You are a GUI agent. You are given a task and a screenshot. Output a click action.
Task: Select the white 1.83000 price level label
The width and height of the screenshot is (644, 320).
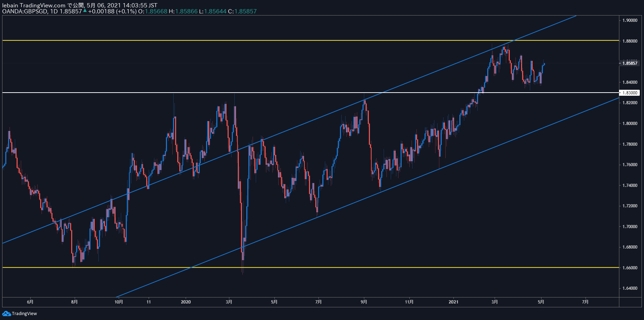(x=630, y=93)
